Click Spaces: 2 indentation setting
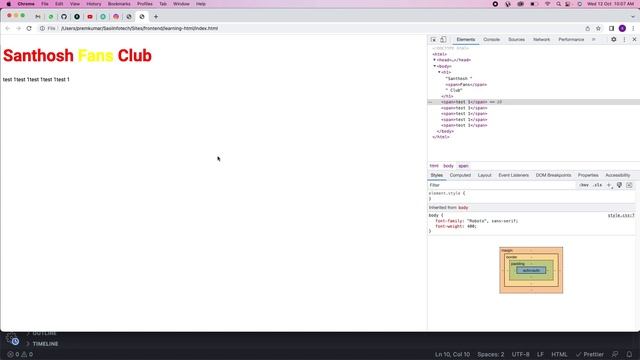Viewport: 640px width, 360px height. coord(491,354)
